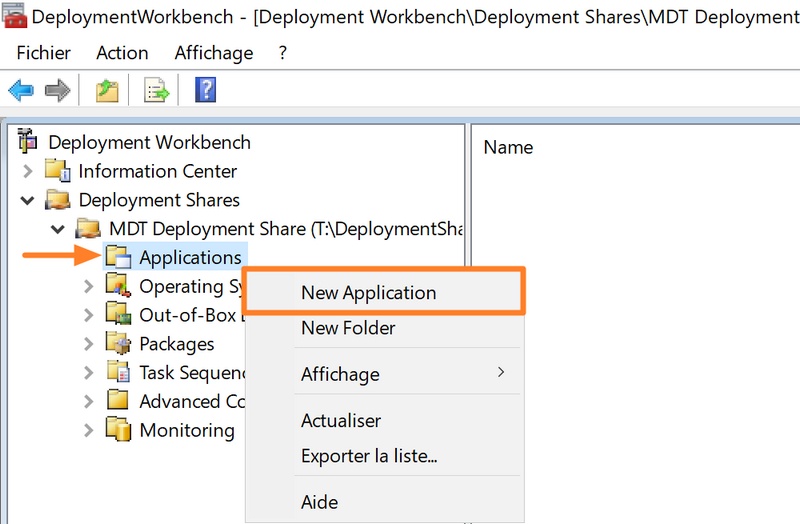Image resolution: width=800 pixels, height=524 pixels.
Task: Click Exporter la liste... menu entry
Action: coord(369,456)
